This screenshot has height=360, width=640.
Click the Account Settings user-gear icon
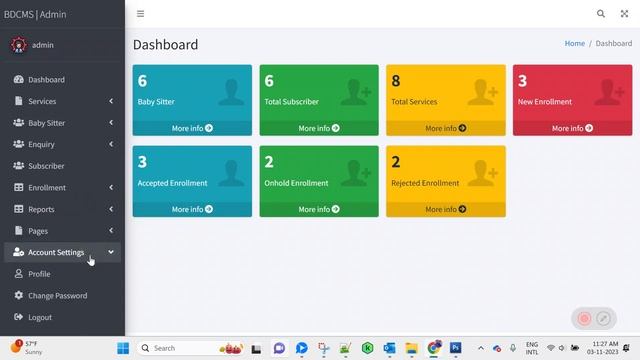[18, 252]
